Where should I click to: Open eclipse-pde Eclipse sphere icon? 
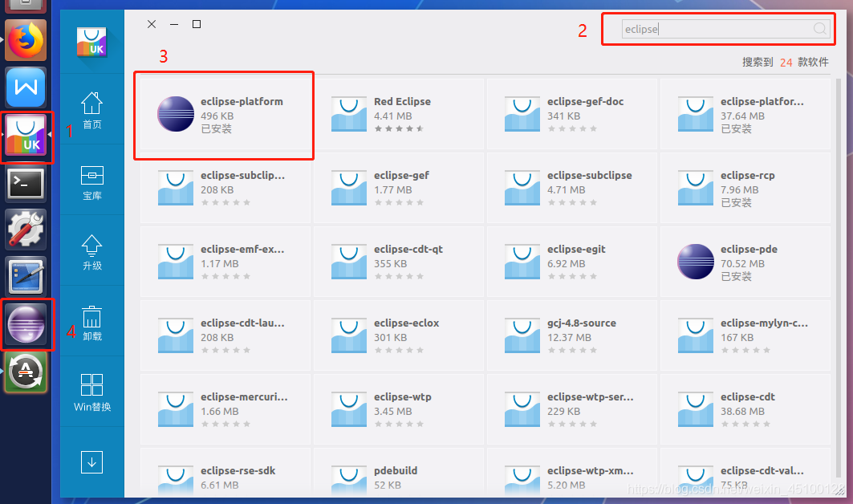pyautogui.click(x=696, y=262)
